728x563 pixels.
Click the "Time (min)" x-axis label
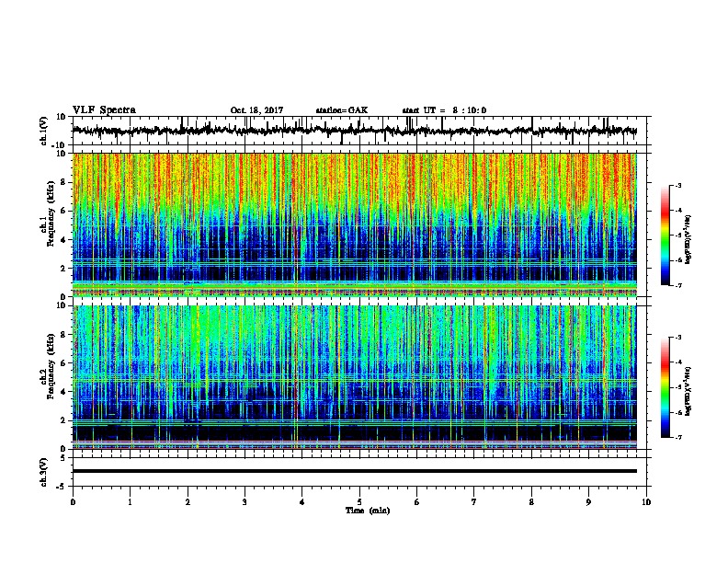[x=368, y=511]
